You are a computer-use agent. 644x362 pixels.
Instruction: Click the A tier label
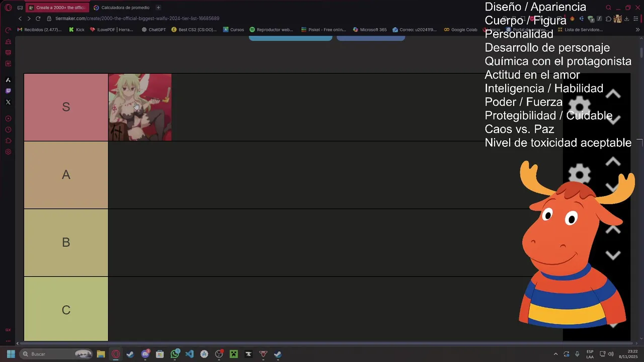pos(66,175)
